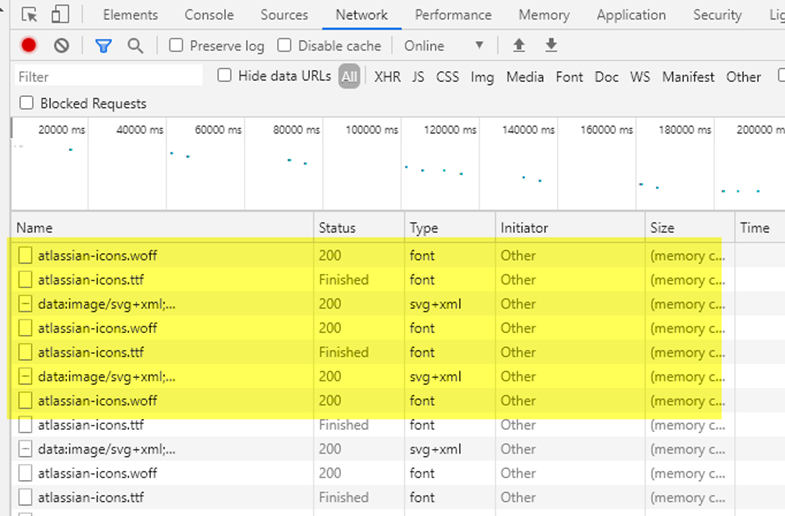
Task: Filter requests by Font
Action: pos(570,77)
